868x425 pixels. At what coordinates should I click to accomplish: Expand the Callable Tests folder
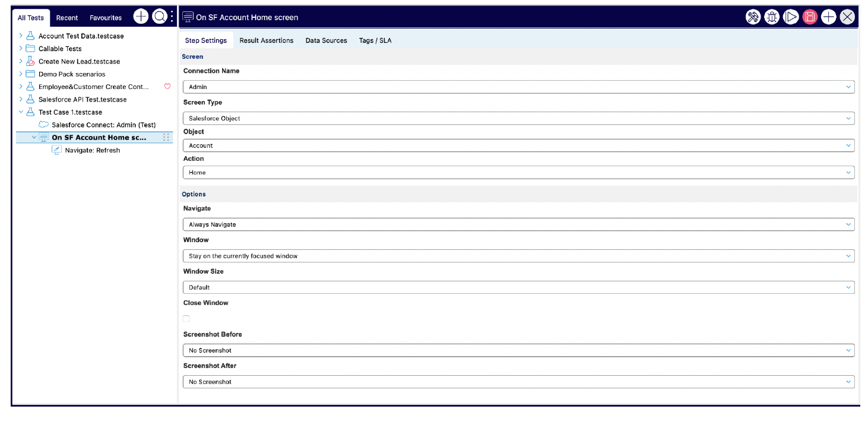click(x=21, y=49)
